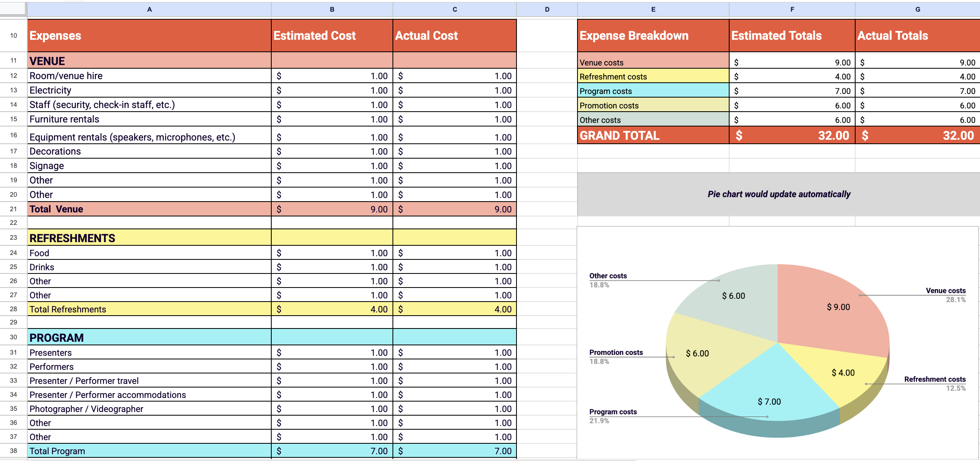This screenshot has height=461, width=980.
Task: Select the 'Other costs' breakdown cell
Action: [x=653, y=119]
